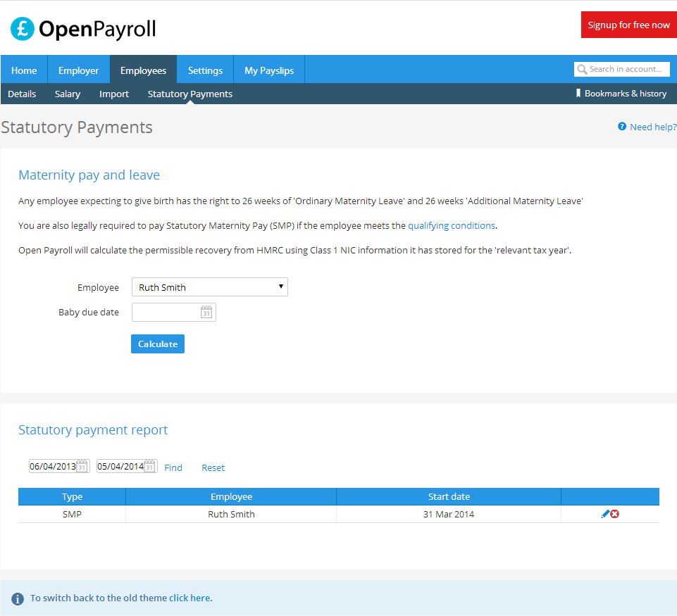The width and height of the screenshot is (677, 616).
Task: Click the SMP type cell
Action: (72, 514)
